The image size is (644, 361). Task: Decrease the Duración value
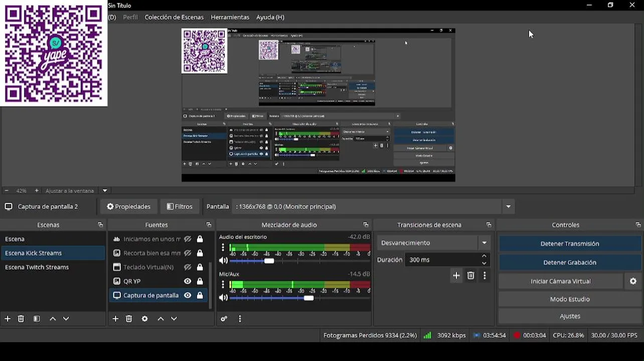(x=484, y=263)
